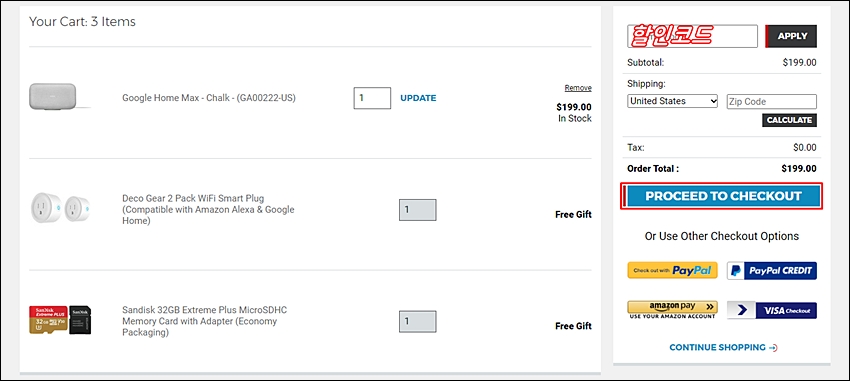Open the Google Home Max - Chalk product title
Screen dimensions: 850x381
pyautogui.click(x=209, y=98)
